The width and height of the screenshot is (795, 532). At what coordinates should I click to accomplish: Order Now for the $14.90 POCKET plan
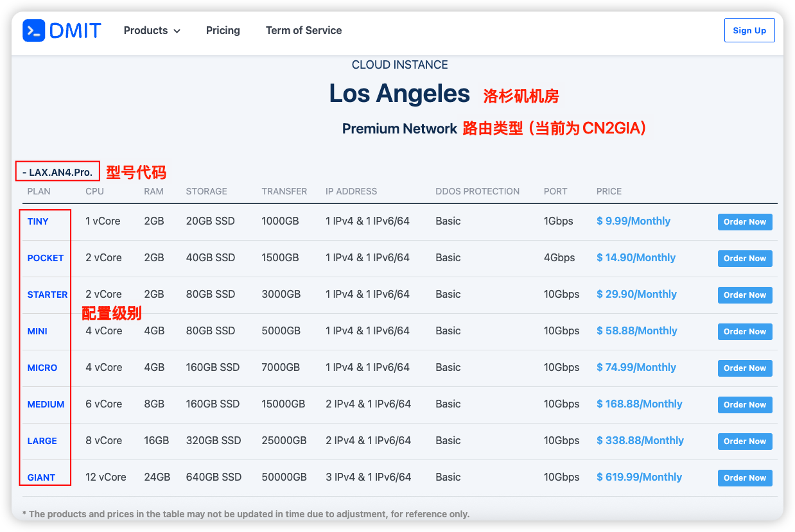pos(745,259)
